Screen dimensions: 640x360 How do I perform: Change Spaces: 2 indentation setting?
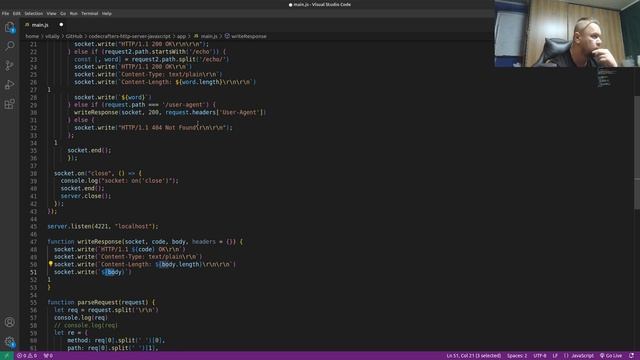(x=517, y=356)
